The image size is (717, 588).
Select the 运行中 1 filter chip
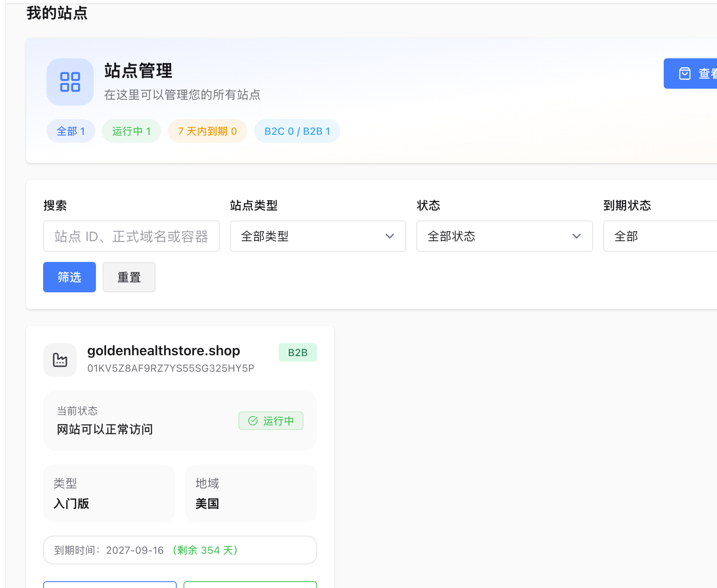[x=131, y=131]
